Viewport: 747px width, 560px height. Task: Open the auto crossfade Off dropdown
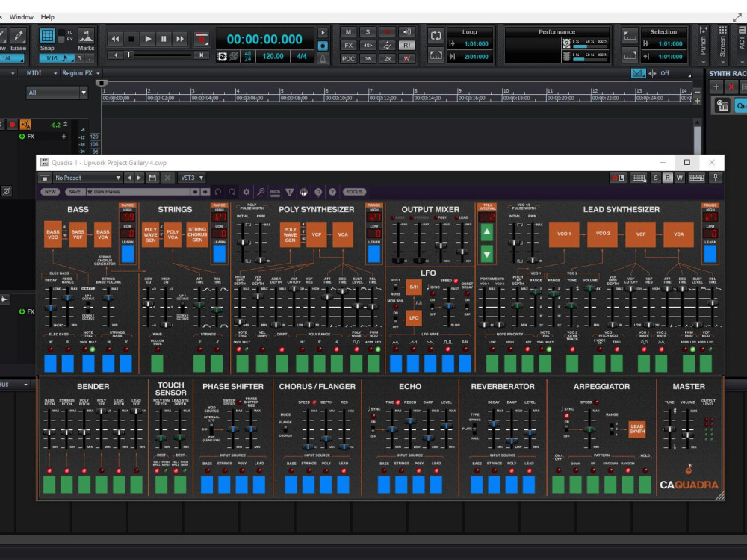[674, 73]
